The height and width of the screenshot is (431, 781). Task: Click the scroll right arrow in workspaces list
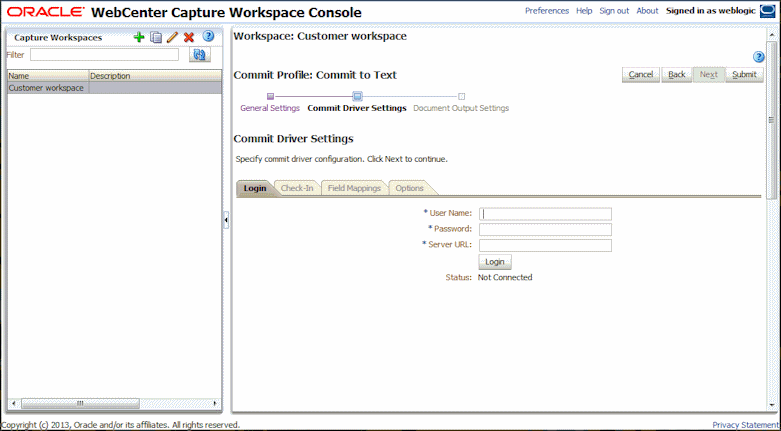click(x=215, y=403)
